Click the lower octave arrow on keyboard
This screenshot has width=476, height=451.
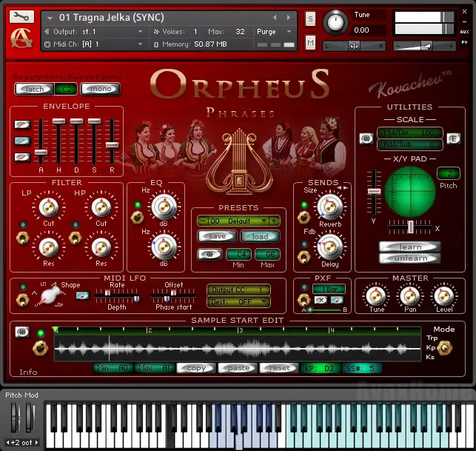(8, 443)
